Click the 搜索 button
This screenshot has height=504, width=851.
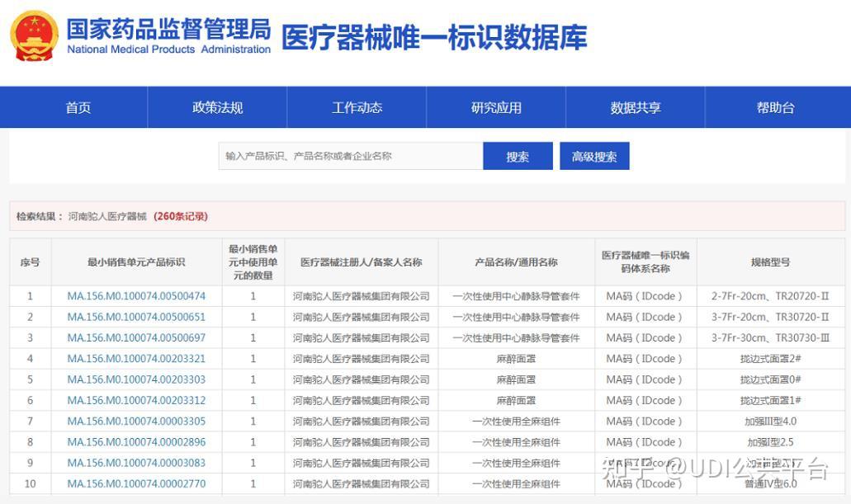click(x=518, y=156)
